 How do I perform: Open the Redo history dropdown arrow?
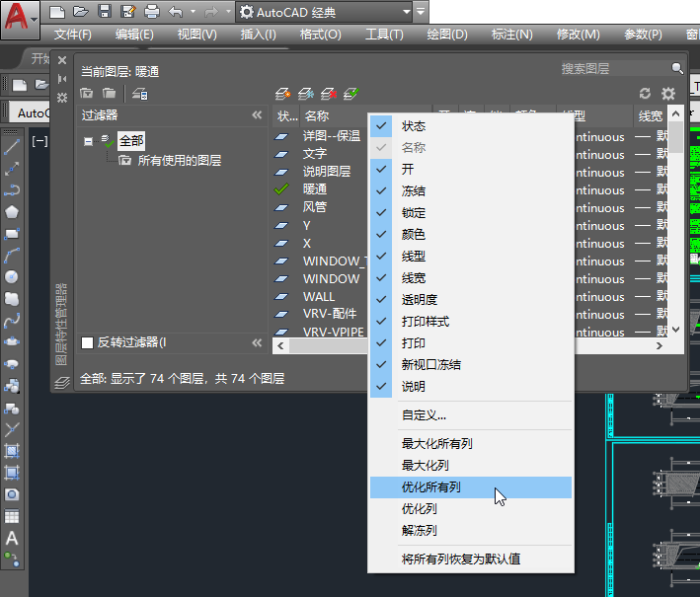click(x=229, y=12)
